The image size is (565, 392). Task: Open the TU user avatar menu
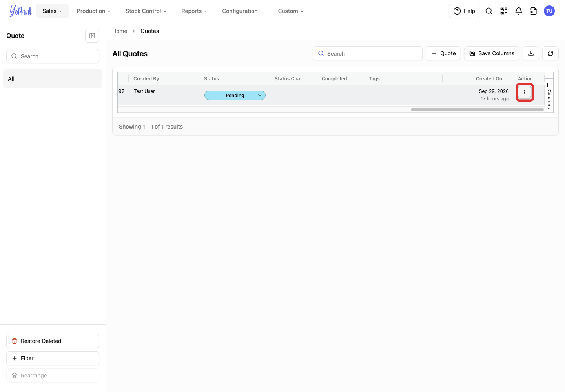549,11
